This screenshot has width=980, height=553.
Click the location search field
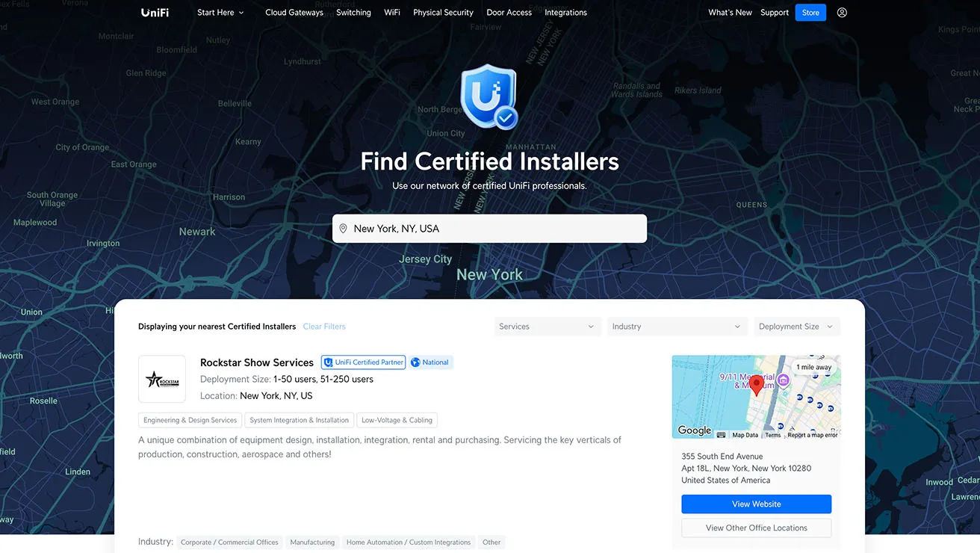pyautogui.click(x=489, y=229)
